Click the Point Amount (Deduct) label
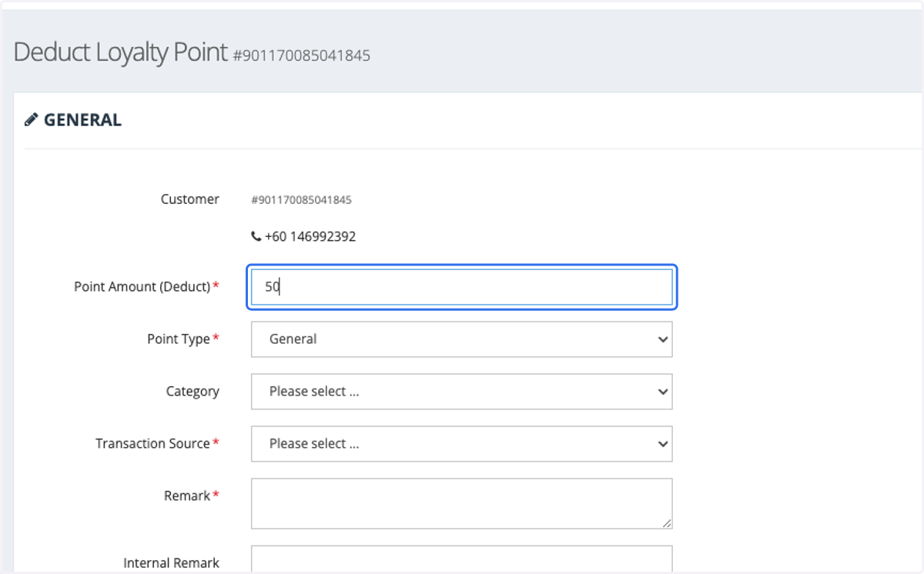The width and height of the screenshot is (924, 574). pyautogui.click(x=142, y=286)
